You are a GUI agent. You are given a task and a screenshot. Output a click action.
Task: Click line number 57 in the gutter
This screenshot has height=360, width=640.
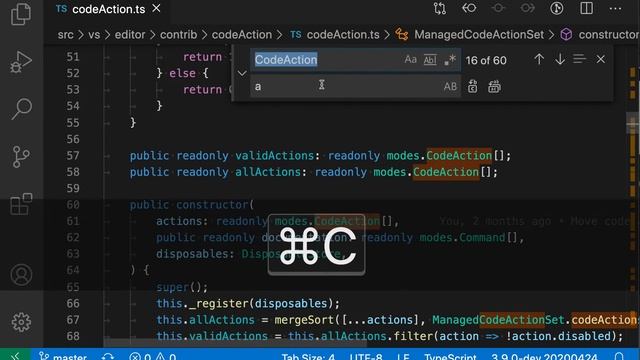(73, 156)
